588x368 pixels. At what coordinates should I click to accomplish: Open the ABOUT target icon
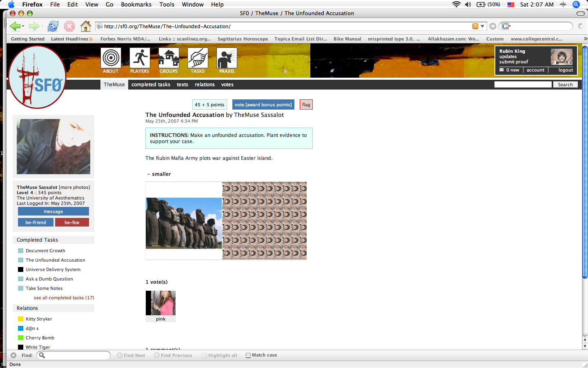point(111,58)
